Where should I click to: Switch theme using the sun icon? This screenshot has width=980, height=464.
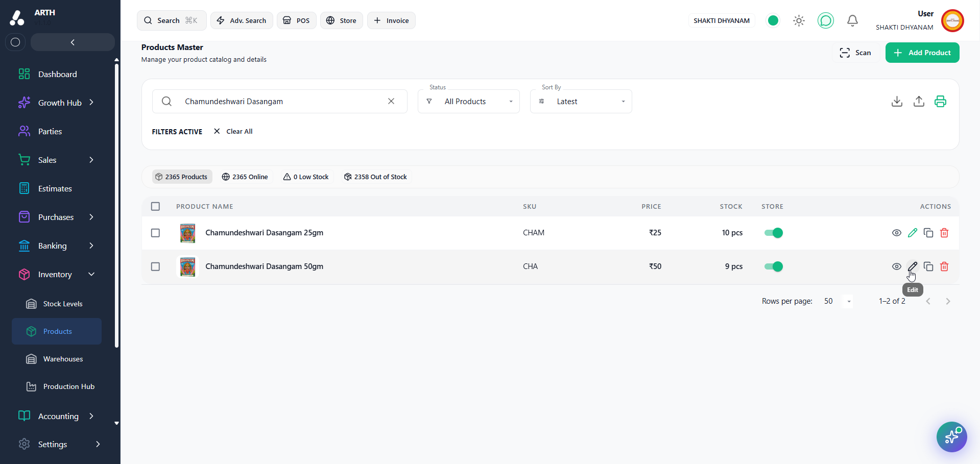(x=799, y=20)
